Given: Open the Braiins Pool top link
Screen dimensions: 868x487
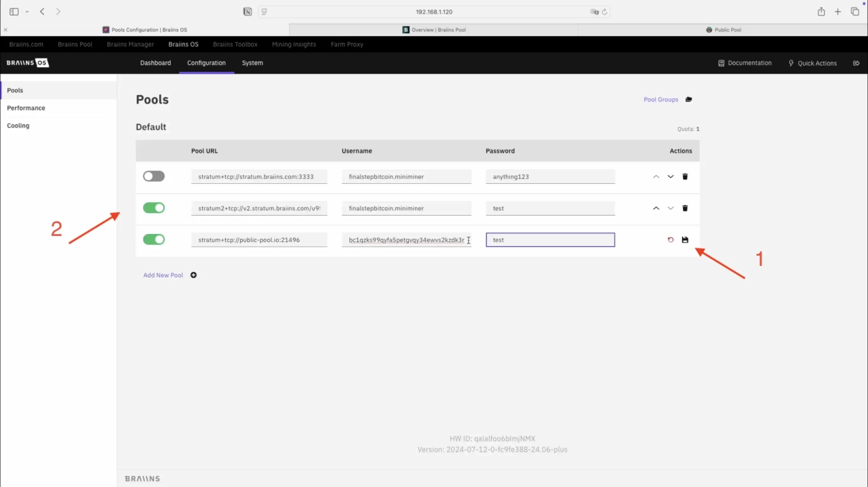Looking at the screenshot, I should [x=75, y=44].
